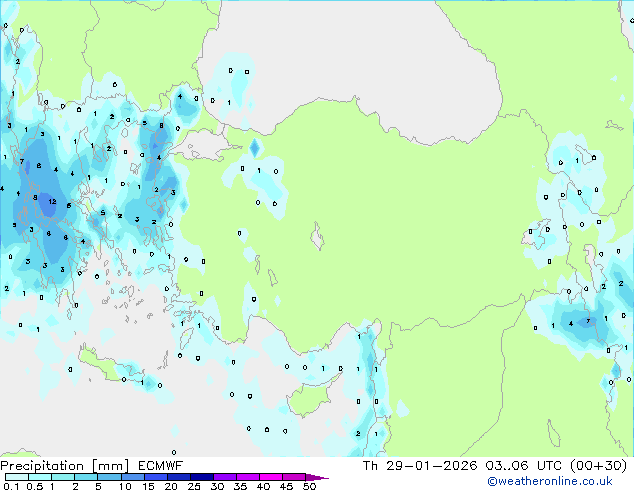The width and height of the screenshot is (634, 490).
Task: Click the '50' legend scale label
Action: pos(309,486)
